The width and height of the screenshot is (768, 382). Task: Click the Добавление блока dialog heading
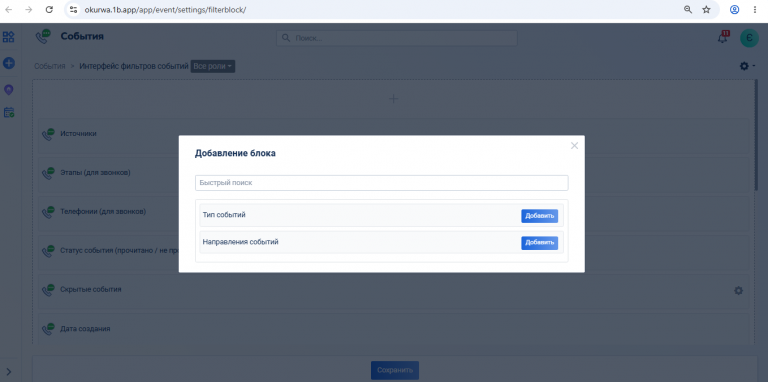(235, 153)
